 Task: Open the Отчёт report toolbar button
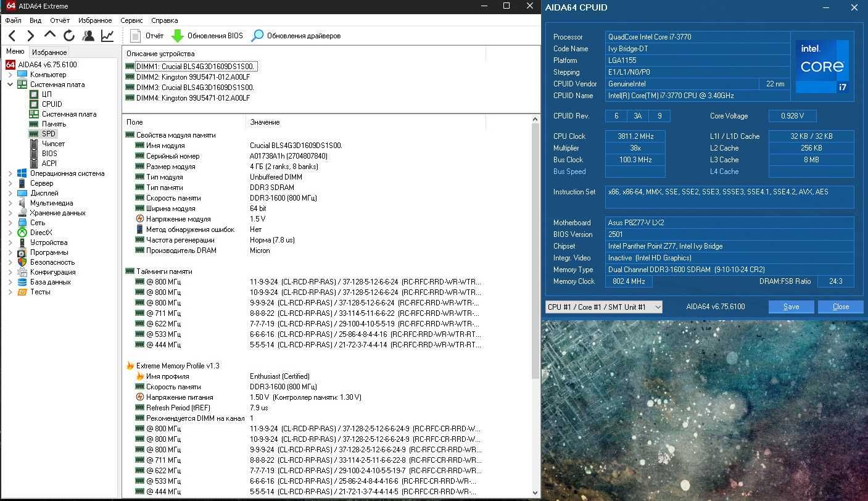coord(147,36)
